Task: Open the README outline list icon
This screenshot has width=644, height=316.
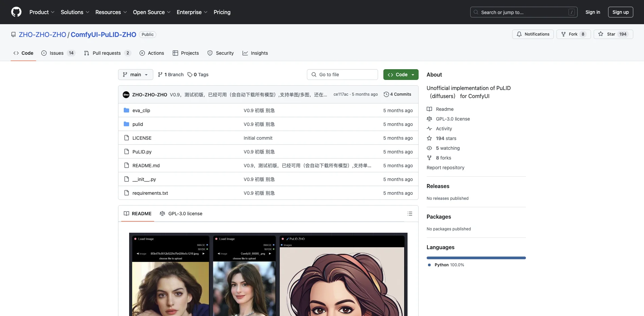Action: click(410, 214)
